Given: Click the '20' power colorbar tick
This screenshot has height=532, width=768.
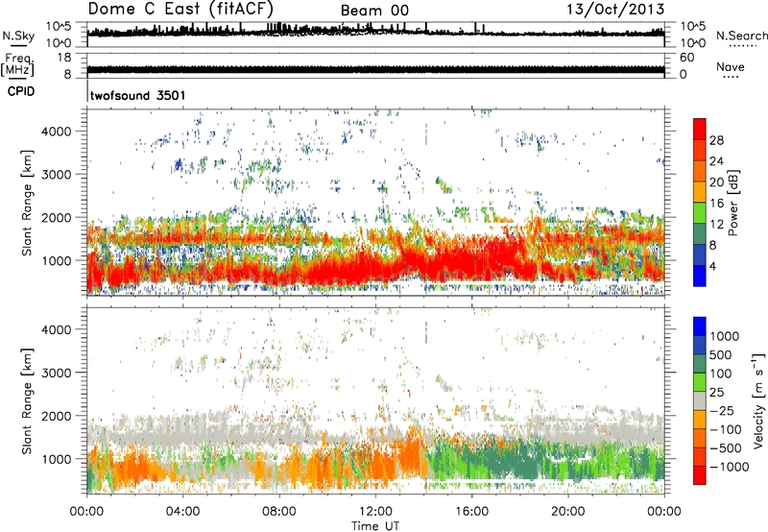Looking at the screenshot, I should pyautogui.click(x=716, y=182).
